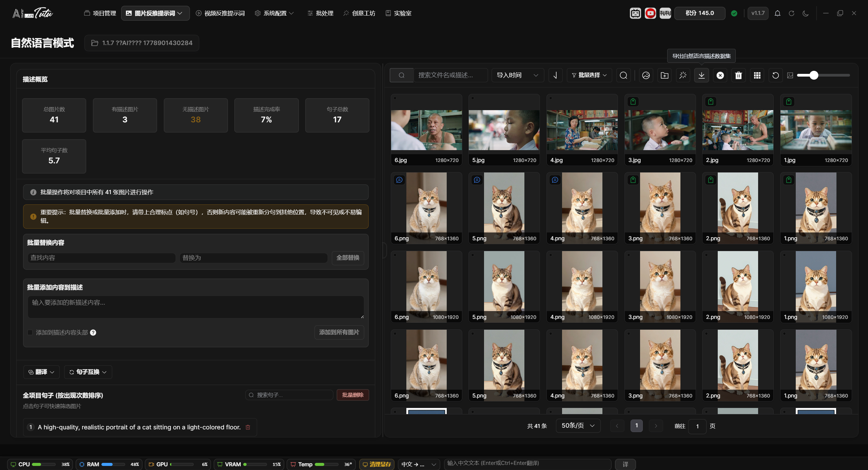Click the 积分 145.0 points button

click(700, 13)
